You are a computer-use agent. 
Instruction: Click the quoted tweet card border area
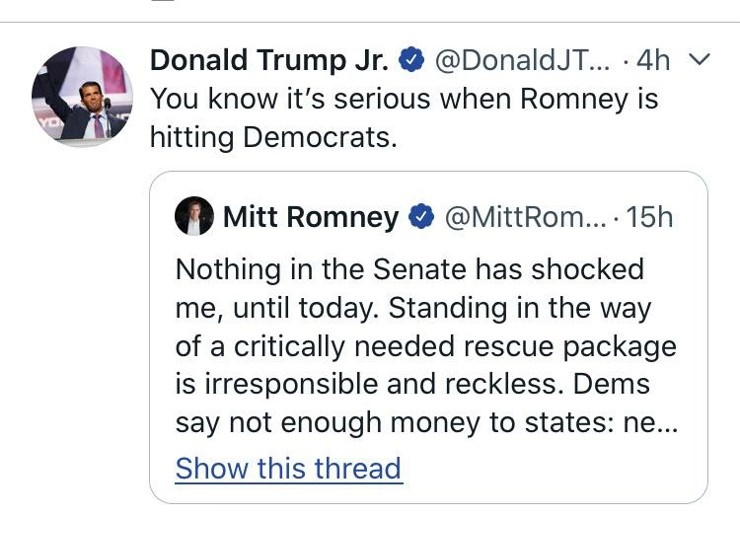point(429,338)
